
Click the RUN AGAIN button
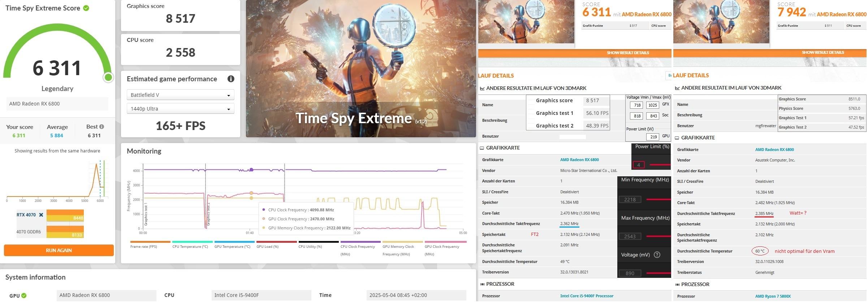tap(59, 250)
